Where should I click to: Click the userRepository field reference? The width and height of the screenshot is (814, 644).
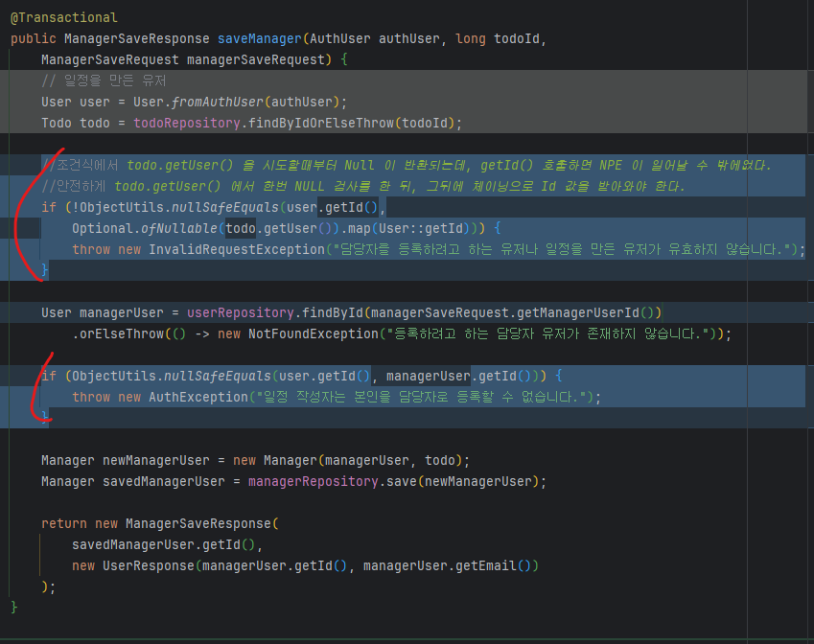pos(241,313)
